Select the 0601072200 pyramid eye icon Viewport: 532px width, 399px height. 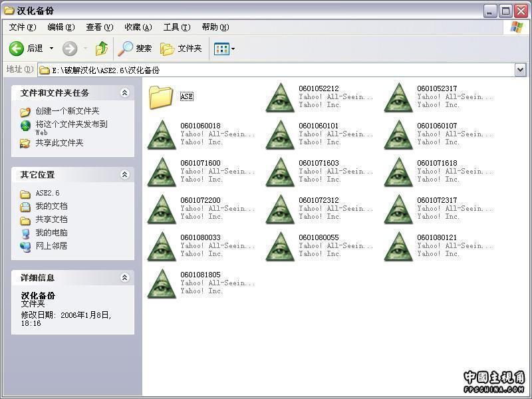[162, 209]
